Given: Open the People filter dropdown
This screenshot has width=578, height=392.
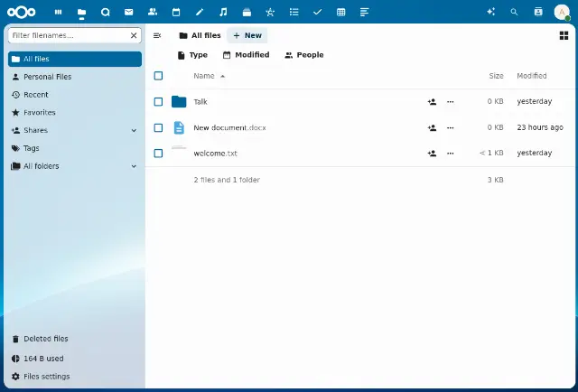Looking at the screenshot, I should tap(304, 55).
